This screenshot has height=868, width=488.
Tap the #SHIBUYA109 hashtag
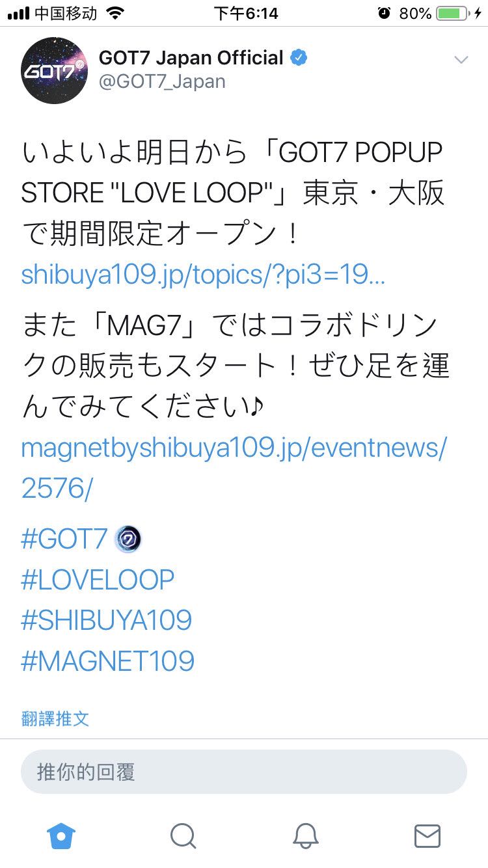pos(107,620)
